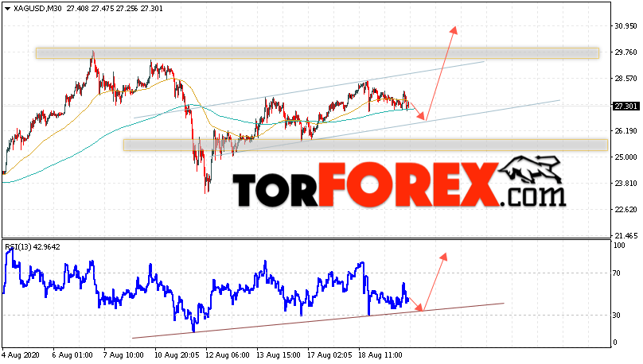Click the XAGUSD,M30 symbol title
Screen dimensions: 643x364
click(37, 9)
